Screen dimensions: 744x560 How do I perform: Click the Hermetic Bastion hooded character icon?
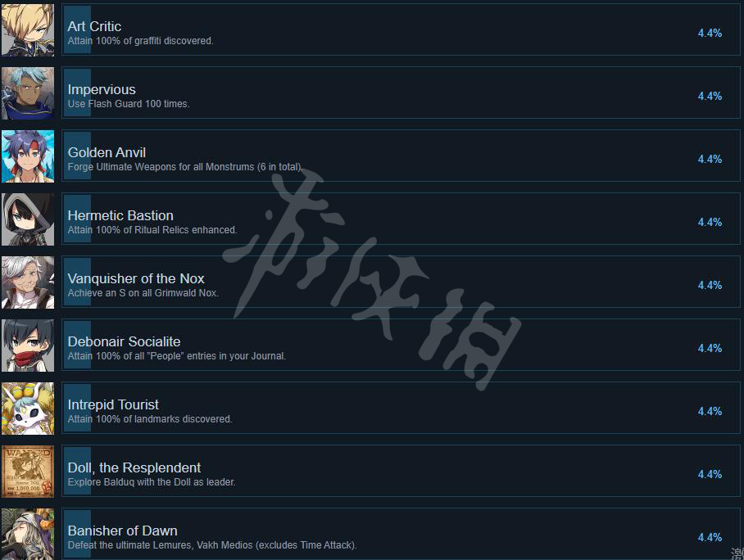(28, 219)
